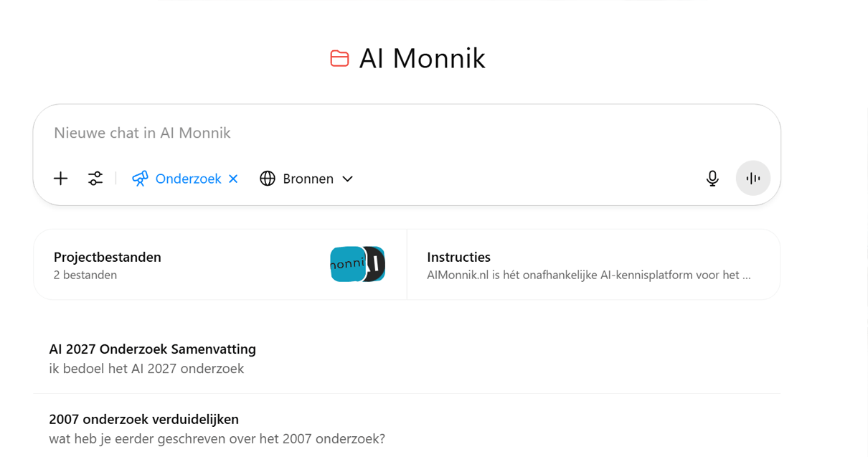The height and width of the screenshot is (457, 868).
Task: Click the AI Monnik project title
Action: tap(422, 59)
